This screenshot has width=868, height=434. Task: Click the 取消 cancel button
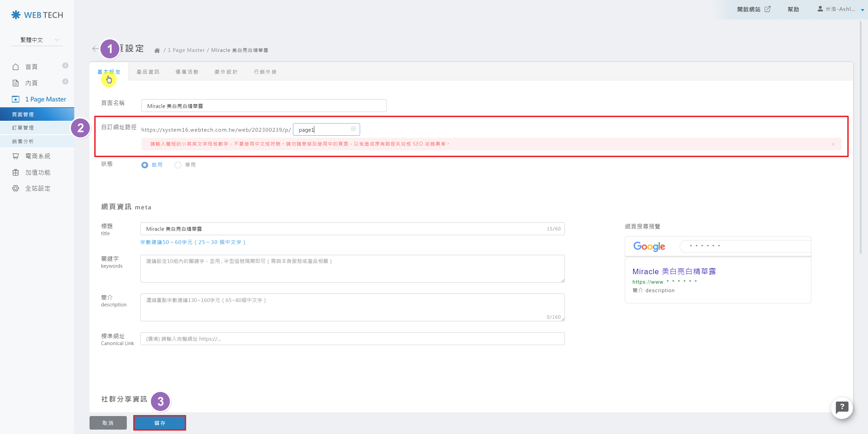[x=108, y=423]
